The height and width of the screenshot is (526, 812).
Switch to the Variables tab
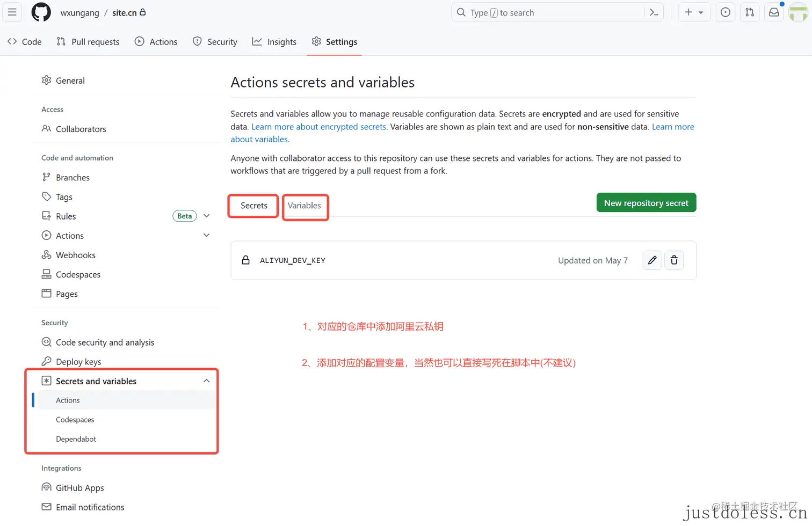tap(305, 205)
